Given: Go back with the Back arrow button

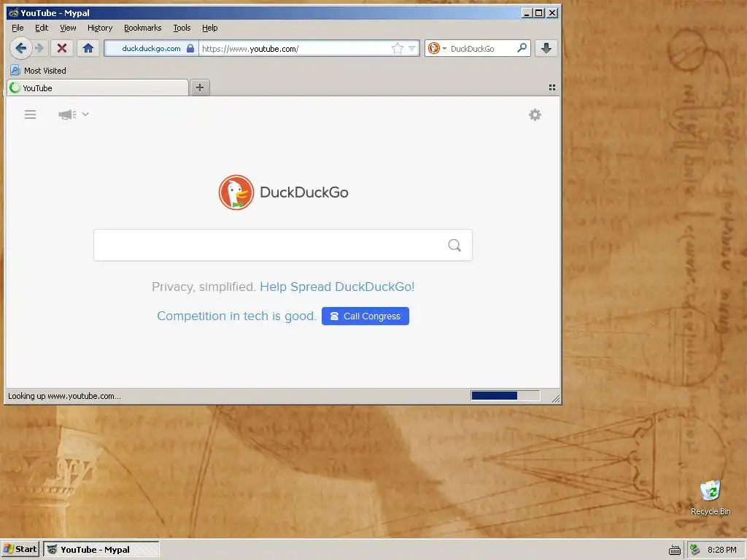Looking at the screenshot, I should coord(20,48).
